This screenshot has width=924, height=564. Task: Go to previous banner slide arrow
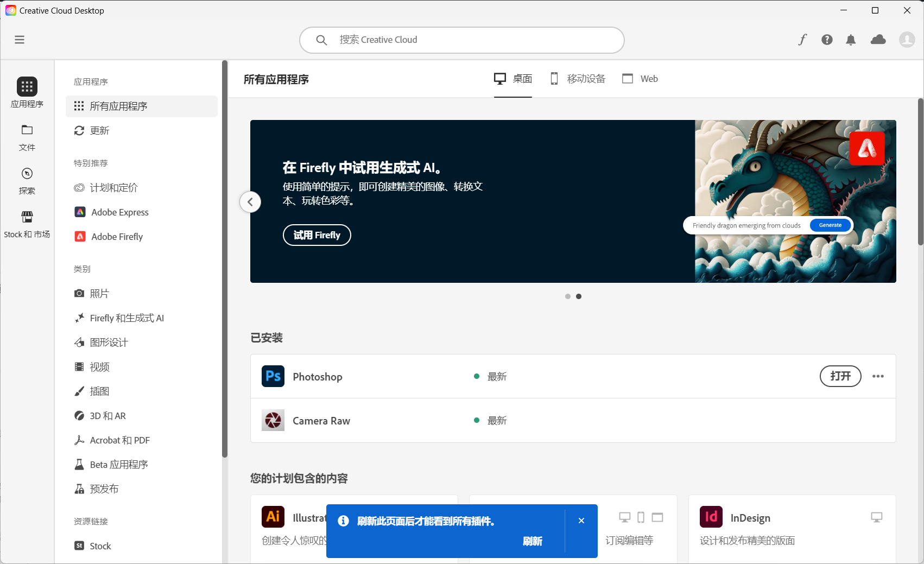250,202
